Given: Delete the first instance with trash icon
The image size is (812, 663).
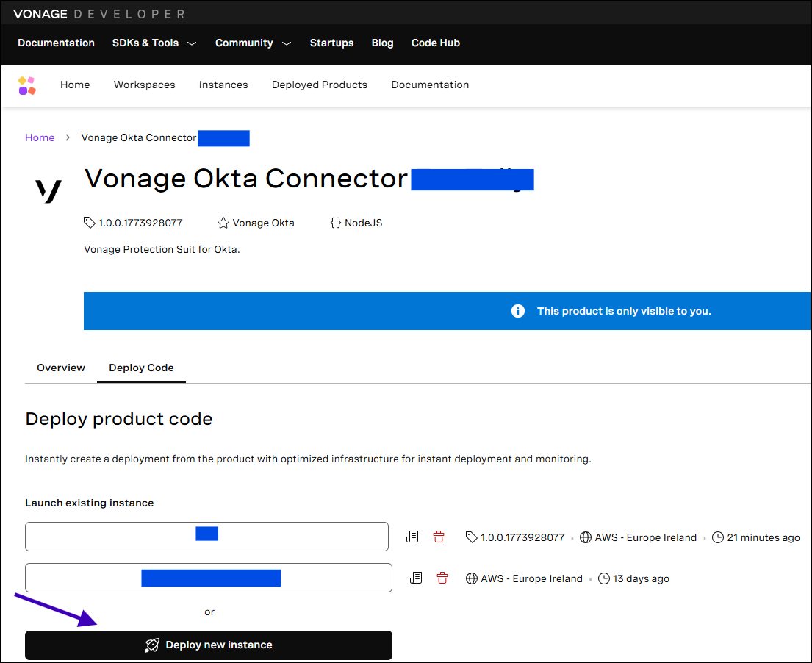Looking at the screenshot, I should (439, 537).
